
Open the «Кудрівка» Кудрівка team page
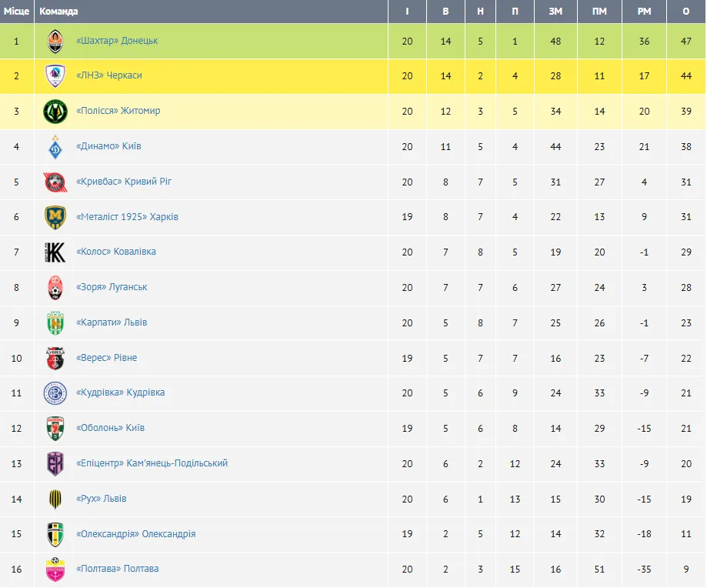pyautogui.click(x=120, y=393)
